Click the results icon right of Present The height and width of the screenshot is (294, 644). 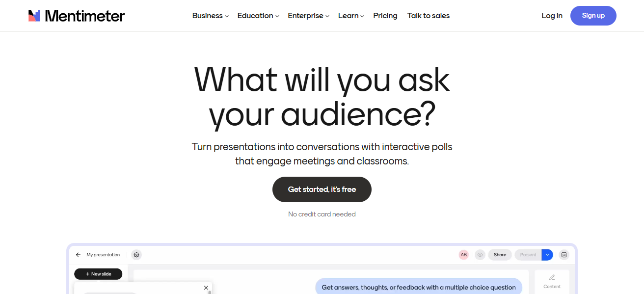pyautogui.click(x=564, y=255)
